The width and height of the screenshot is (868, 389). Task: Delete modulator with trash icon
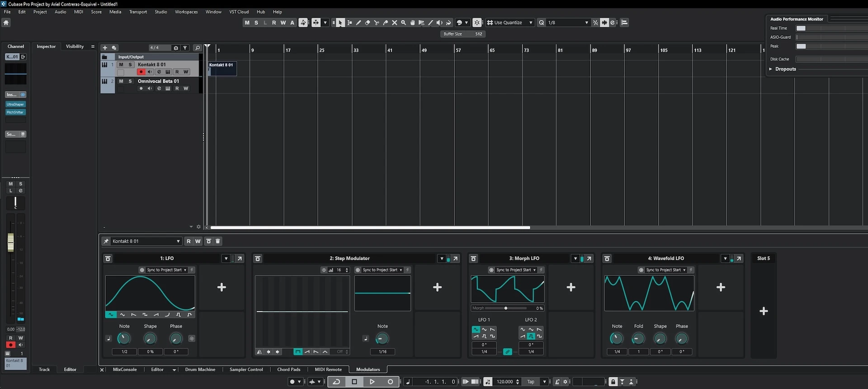point(217,241)
